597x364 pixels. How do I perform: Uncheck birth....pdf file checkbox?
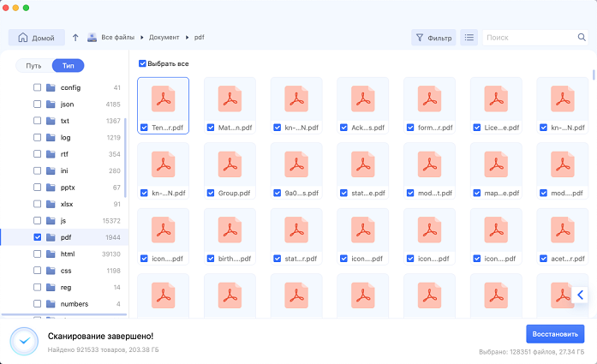tap(211, 259)
